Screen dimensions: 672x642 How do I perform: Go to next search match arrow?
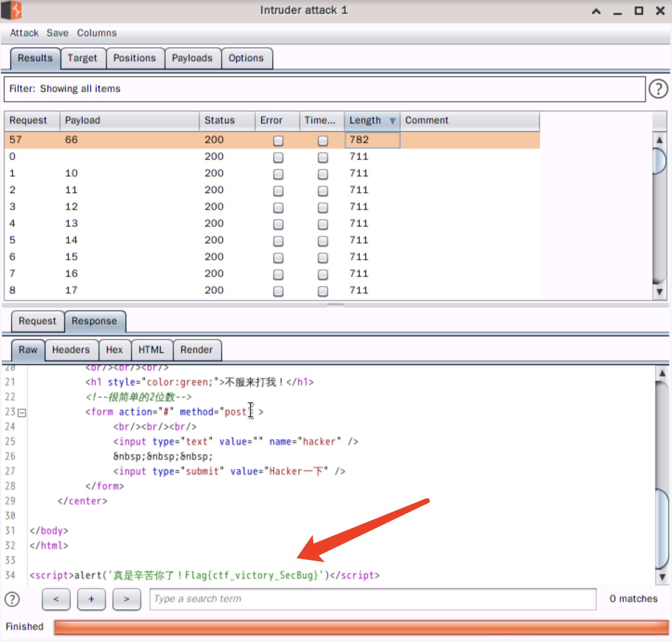click(126, 599)
